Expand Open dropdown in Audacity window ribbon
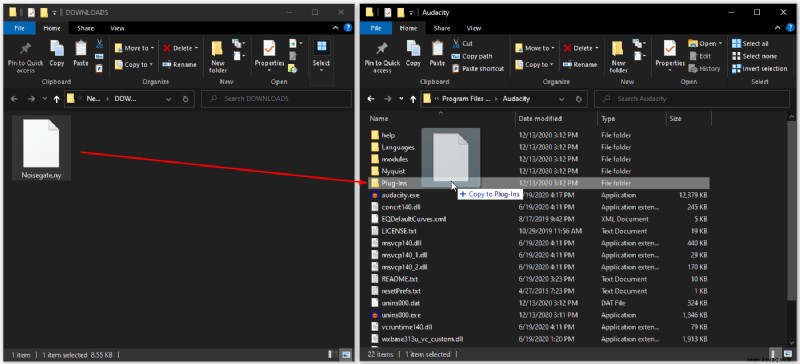Screen dimensions: 800x364 (x=705, y=44)
